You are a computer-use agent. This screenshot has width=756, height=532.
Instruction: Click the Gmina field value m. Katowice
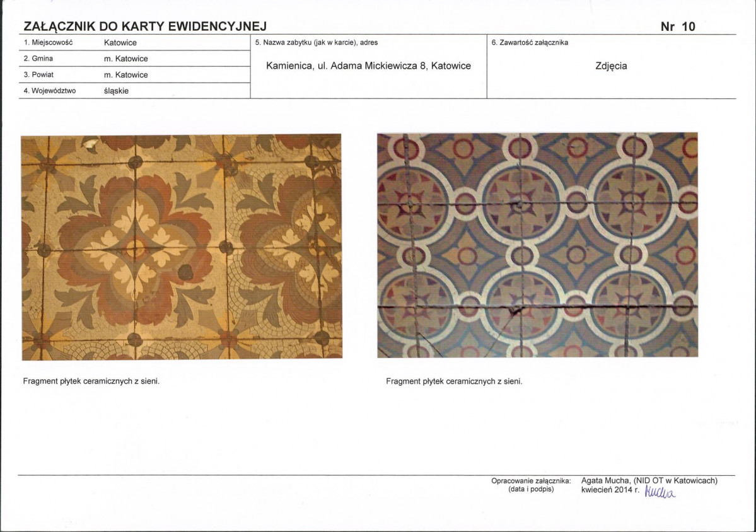(126, 59)
